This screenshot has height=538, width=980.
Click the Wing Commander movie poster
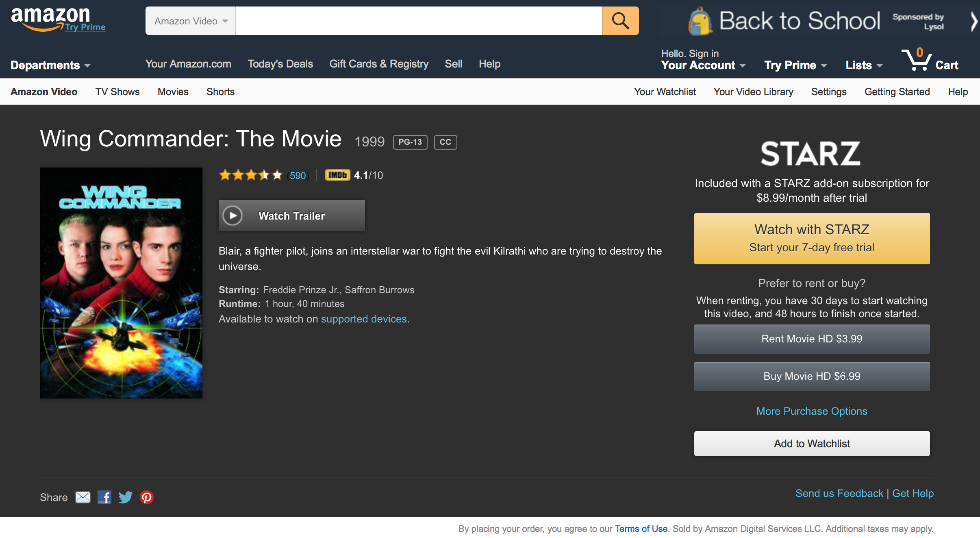click(x=121, y=283)
